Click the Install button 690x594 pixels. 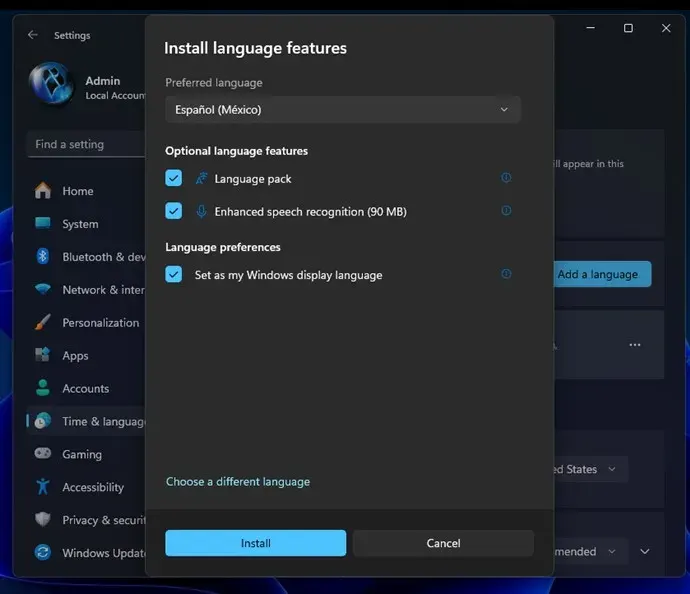256,543
